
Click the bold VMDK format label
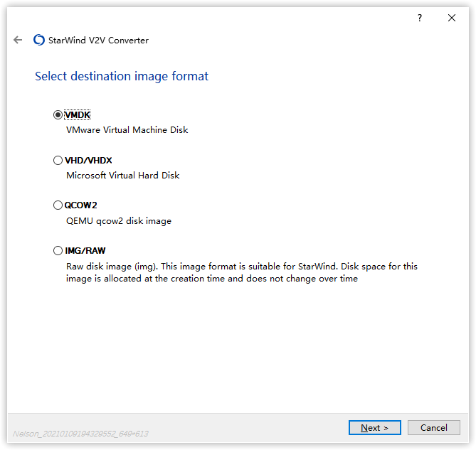pos(78,115)
